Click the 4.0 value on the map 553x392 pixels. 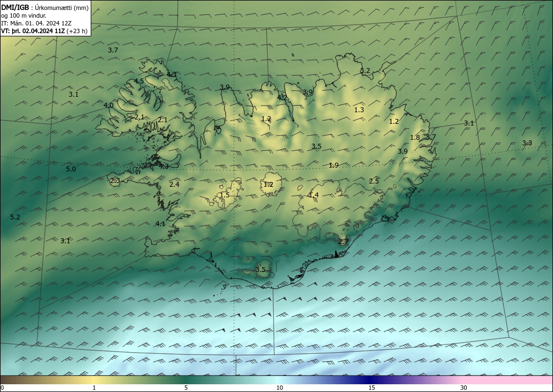108,105
